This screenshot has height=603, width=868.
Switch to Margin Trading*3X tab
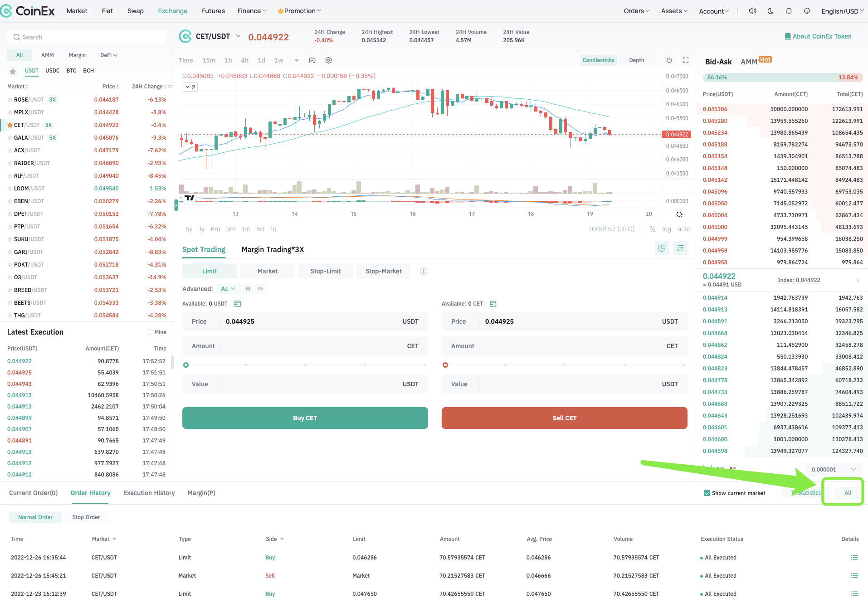point(273,249)
